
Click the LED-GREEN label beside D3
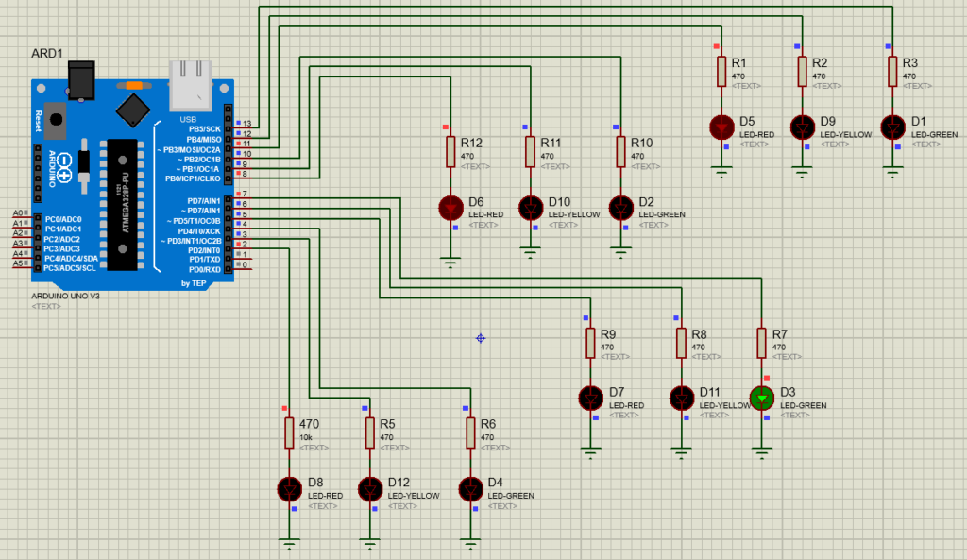coord(803,405)
